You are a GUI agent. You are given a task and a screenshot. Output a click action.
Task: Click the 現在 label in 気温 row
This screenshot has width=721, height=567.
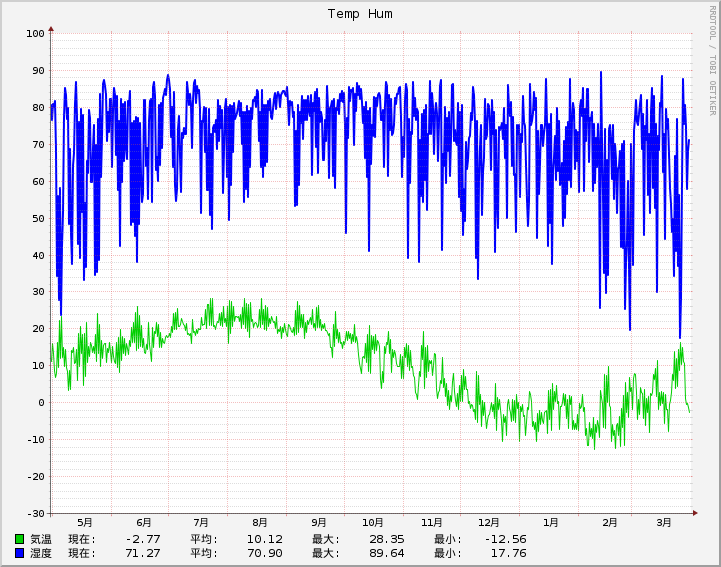[82, 539]
